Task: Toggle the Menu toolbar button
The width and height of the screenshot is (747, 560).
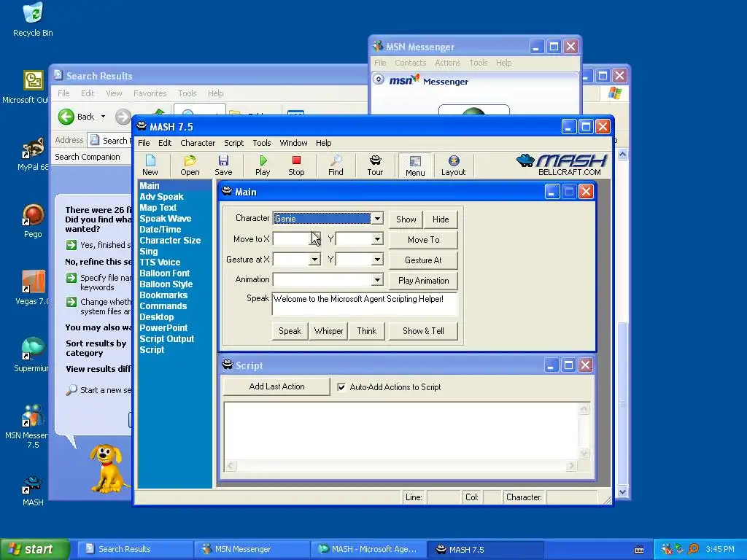Action: click(415, 166)
